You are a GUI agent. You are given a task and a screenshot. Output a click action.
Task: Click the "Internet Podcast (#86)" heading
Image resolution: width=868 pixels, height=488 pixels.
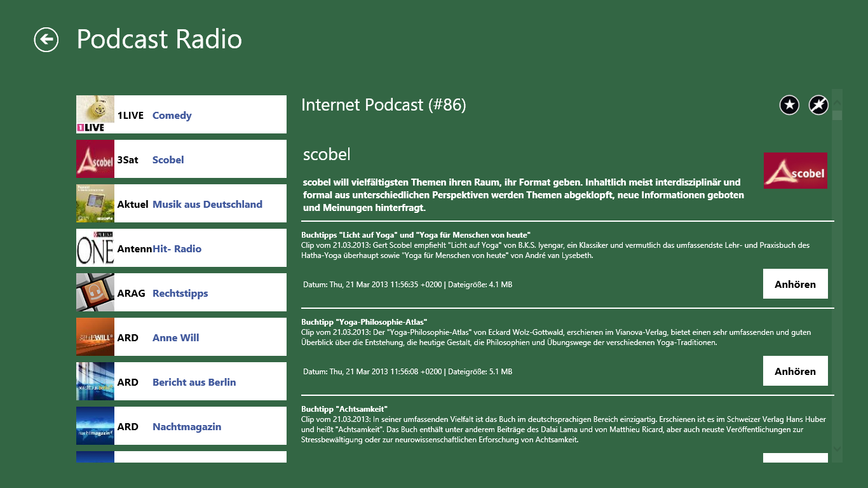point(384,105)
